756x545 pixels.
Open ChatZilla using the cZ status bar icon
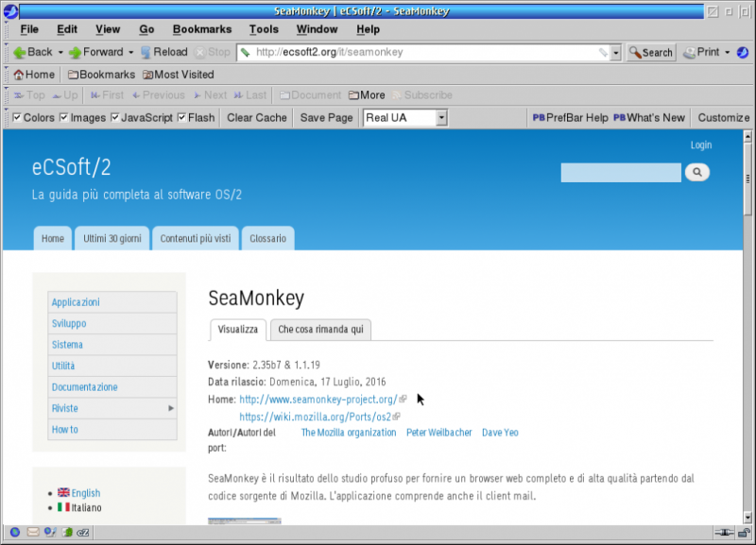[82, 533]
